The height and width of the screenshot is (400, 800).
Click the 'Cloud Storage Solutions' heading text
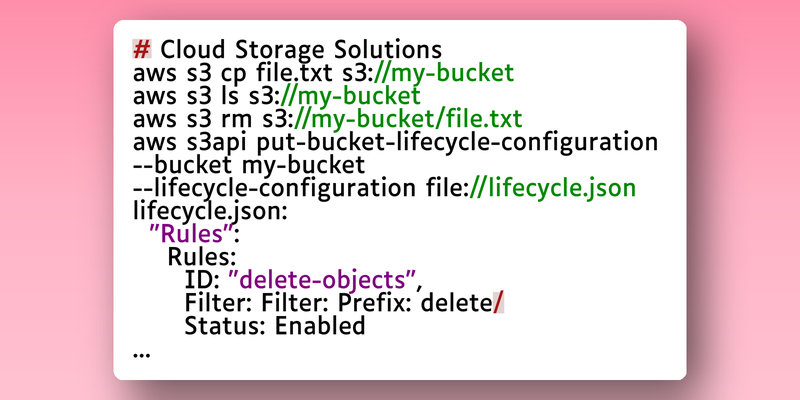301,50
